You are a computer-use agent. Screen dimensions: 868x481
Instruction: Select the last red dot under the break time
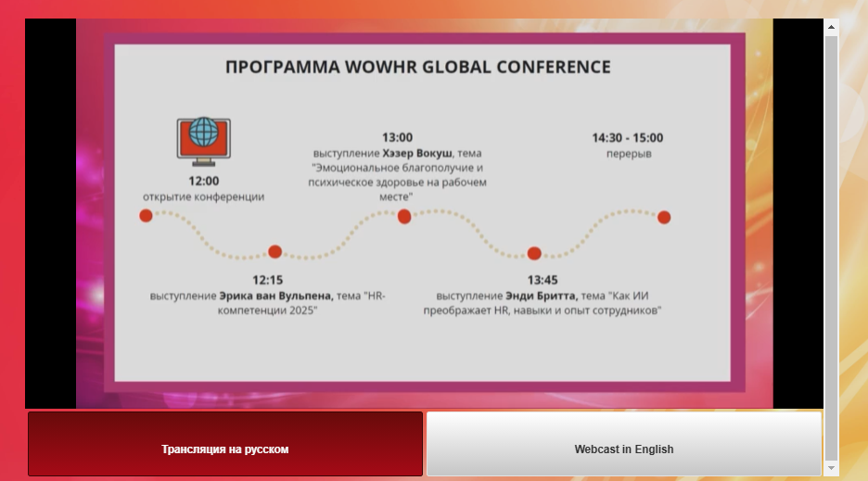(664, 218)
